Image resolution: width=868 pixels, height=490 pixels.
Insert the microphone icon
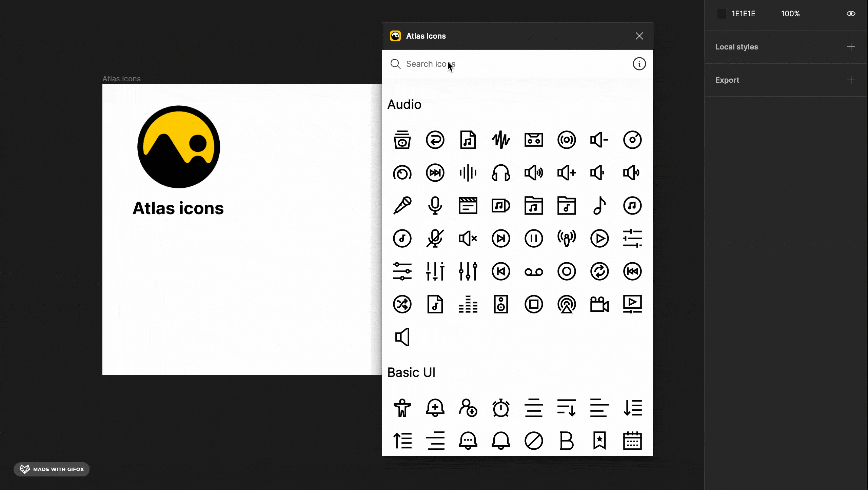pyautogui.click(x=435, y=206)
